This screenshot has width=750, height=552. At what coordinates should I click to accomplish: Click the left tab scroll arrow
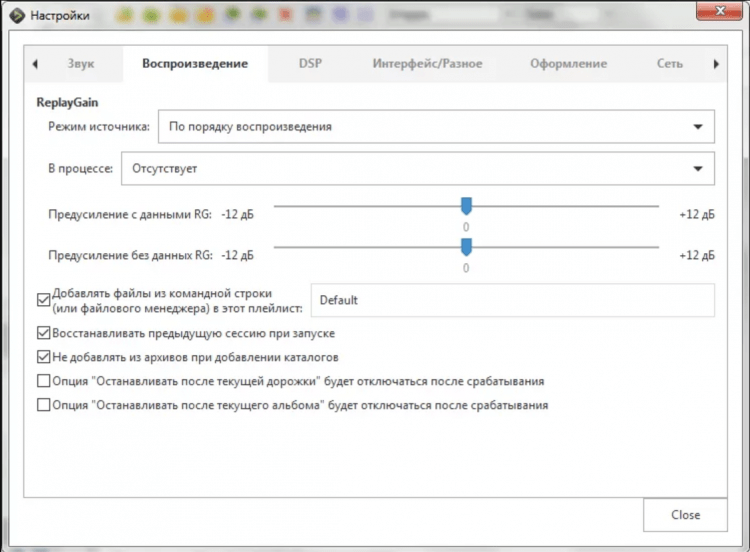pos(35,64)
